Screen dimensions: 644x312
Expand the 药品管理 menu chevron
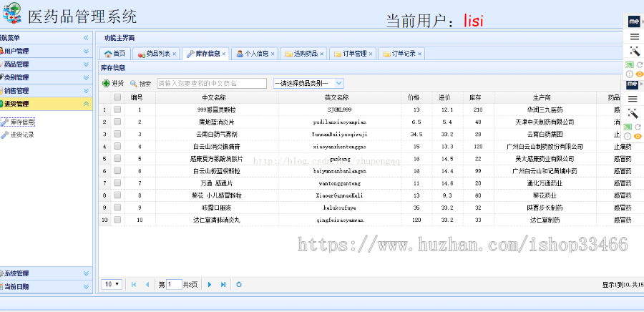click(x=86, y=64)
